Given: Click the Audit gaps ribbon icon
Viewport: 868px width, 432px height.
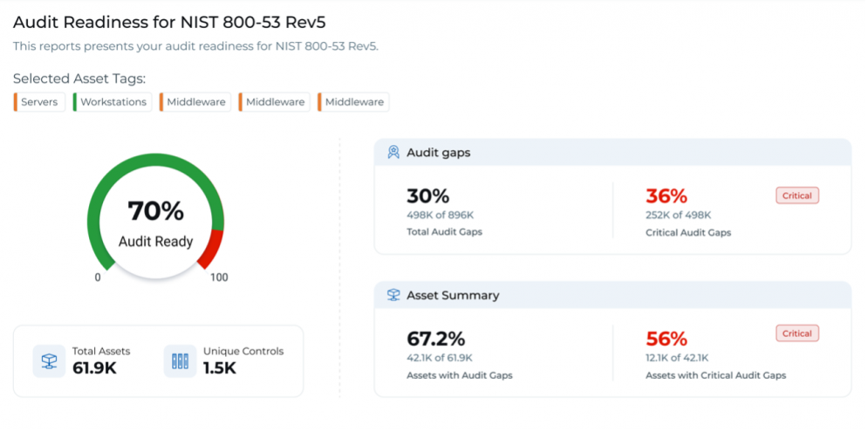Looking at the screenshot, I should coord(393,153).
